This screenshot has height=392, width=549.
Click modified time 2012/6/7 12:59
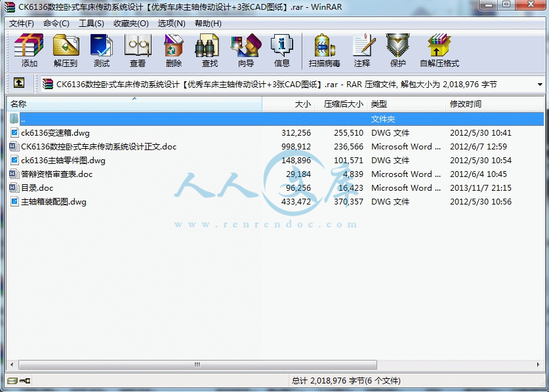(478, 147)
